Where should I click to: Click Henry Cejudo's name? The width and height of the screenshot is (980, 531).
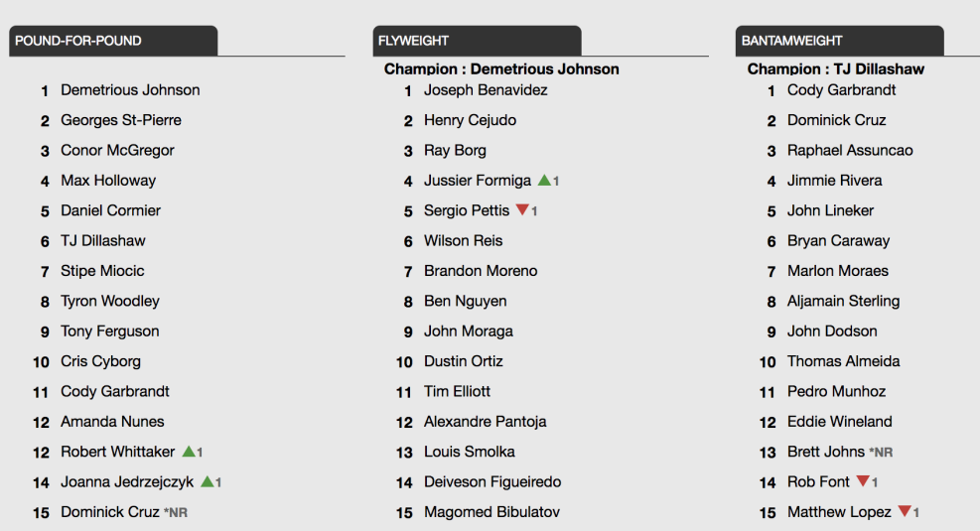click(x=470, y=120)
